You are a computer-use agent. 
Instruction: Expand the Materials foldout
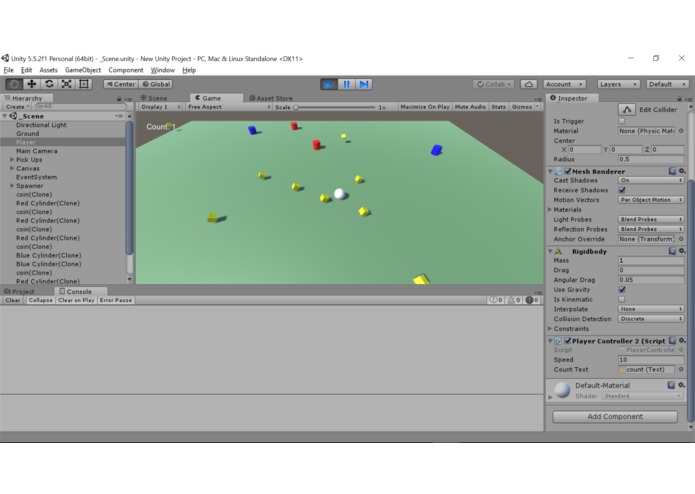coord(550,210)
